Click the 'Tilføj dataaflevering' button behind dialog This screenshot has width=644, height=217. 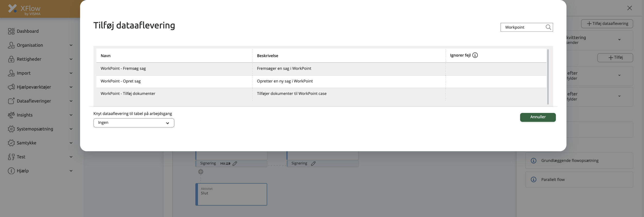pos(607,24)
